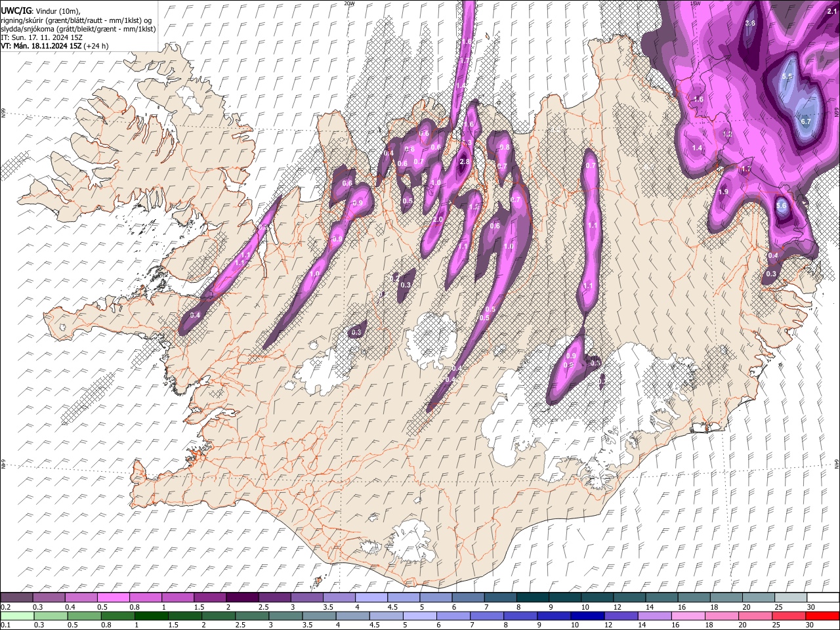This screenshot has width=840, height=630.
Task: Click the deep blue swatch between 10 and 12, bottom row
Action: point(587,616)
